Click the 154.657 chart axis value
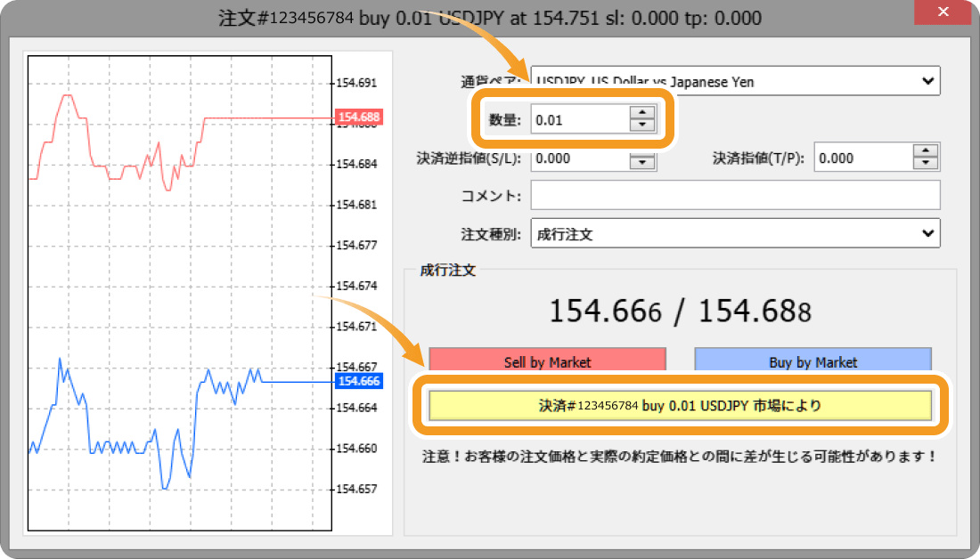The width and height of the screenshot is (980, 559). point(356,489)
